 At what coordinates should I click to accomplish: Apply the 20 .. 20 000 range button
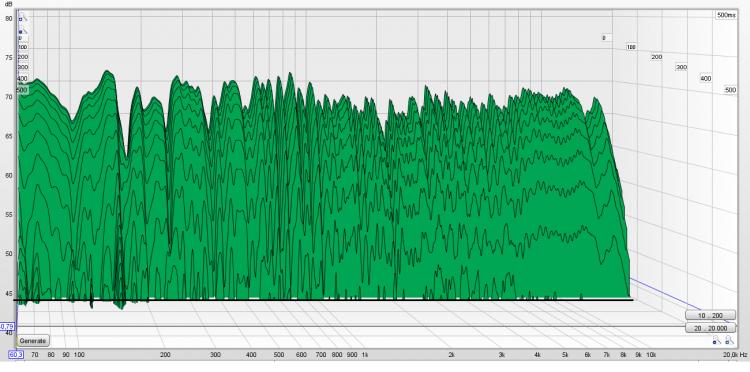tap(710, 328)
